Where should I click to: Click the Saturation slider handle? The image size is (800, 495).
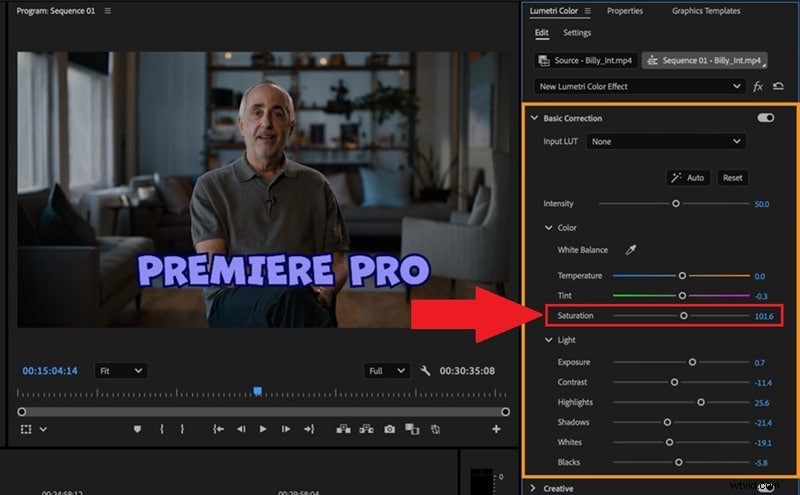[684, 316]
